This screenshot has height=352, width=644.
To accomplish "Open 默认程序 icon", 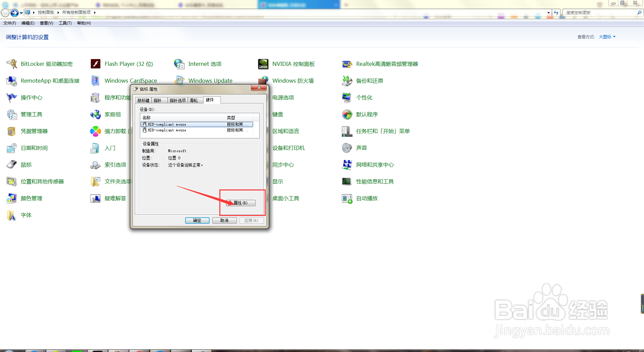I will coord(347,114).
